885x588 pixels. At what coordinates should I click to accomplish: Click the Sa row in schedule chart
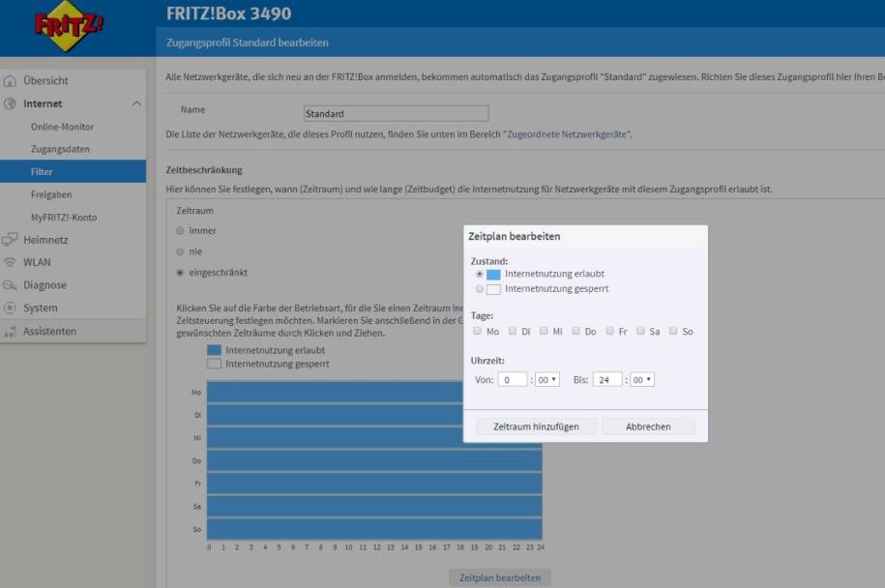tap(374, 506)
